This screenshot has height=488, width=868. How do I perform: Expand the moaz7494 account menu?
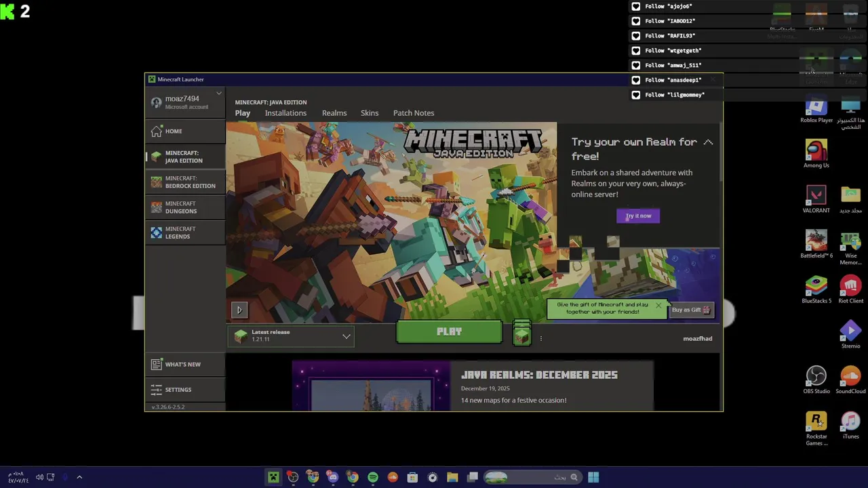(185, 102)
